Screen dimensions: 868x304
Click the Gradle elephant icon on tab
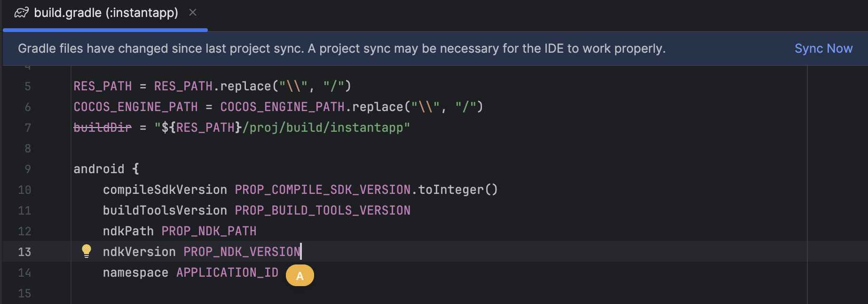click(x=22, y=13)
